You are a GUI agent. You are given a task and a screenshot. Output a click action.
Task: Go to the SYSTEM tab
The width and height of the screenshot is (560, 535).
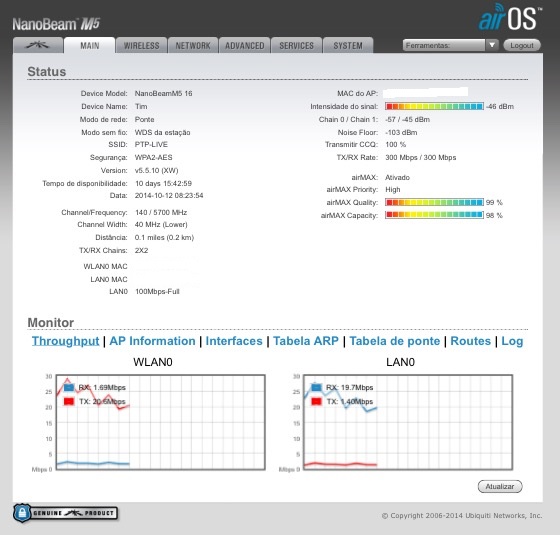pos(348,45)
